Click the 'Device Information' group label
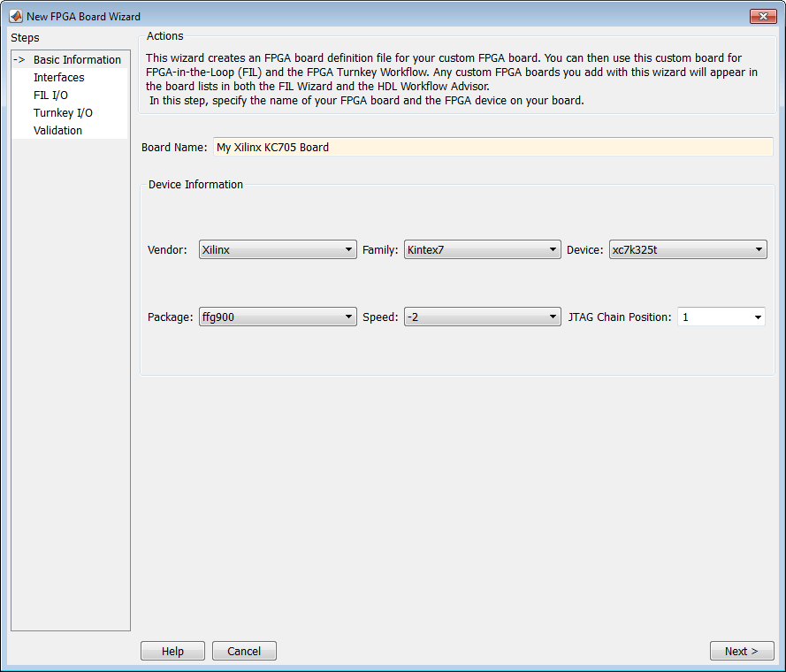Image resolution: width=786 pixels, height=672 pixels. [195, 185]
